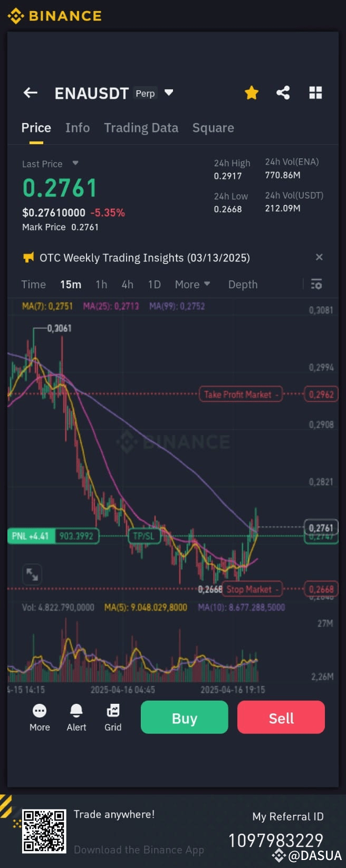Go back with the left arrow

pos(31,93)
